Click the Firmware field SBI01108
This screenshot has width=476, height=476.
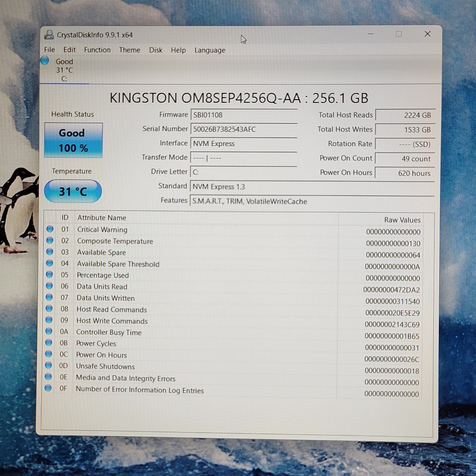(244, 115)
